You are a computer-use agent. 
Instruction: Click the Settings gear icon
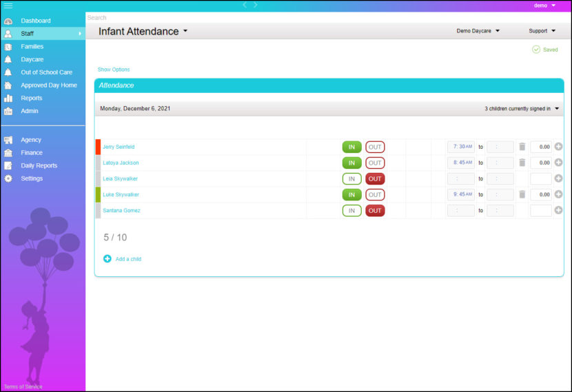coord(8,178)
